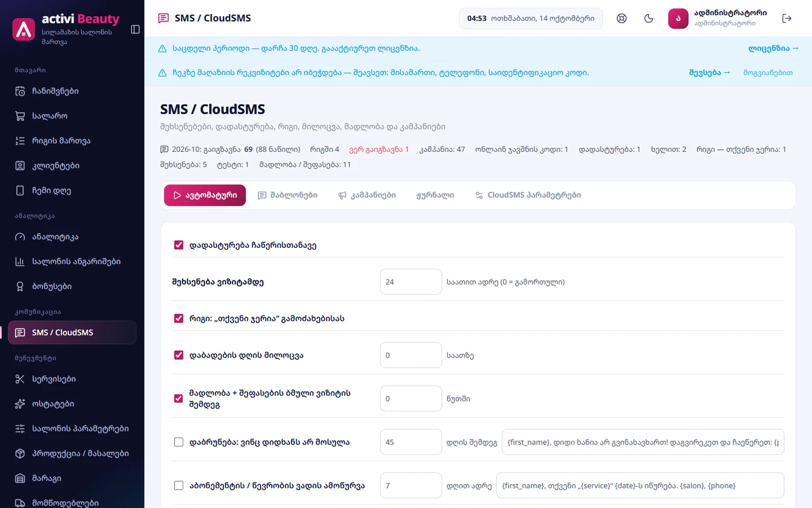
Task: Switch to კამპანიები tab
Action: (x=367, y=195)
